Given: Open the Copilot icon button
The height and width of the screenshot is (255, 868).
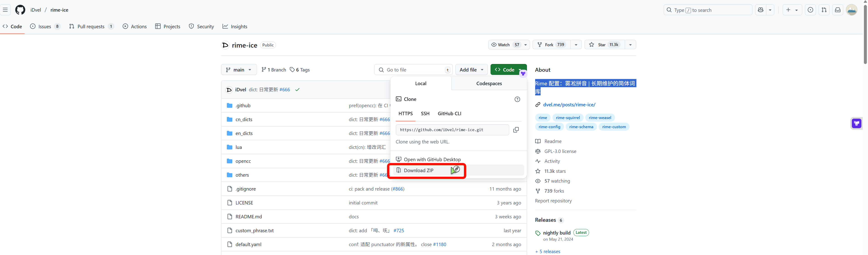Looking at the screenshot, I should coord(761,10).
